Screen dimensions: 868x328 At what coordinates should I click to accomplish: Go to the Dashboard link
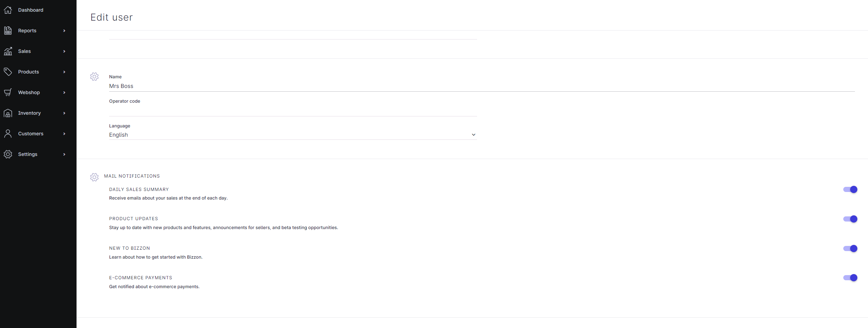(31, 10)
